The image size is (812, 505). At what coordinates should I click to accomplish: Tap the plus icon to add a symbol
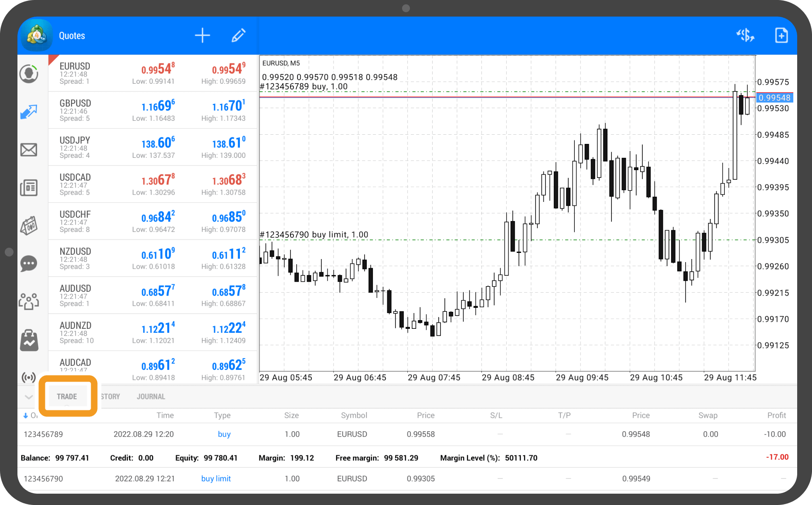click(202, 36)
